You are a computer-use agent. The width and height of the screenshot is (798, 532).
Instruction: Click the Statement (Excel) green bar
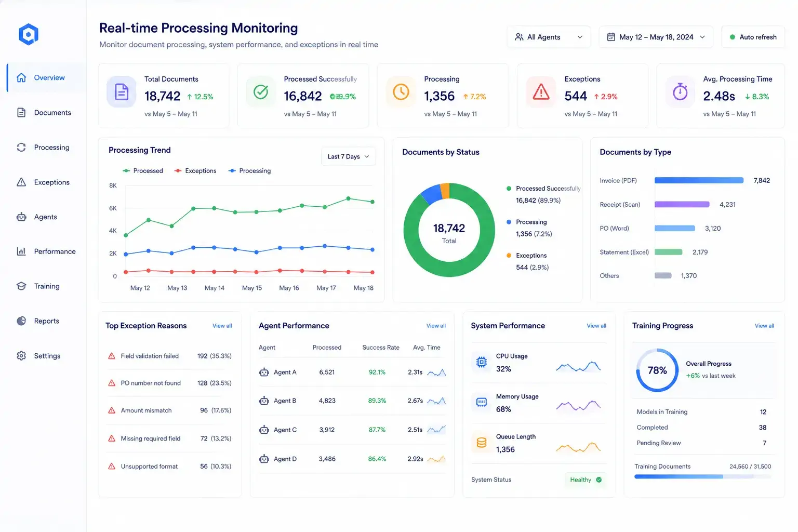tap(668, 252)
